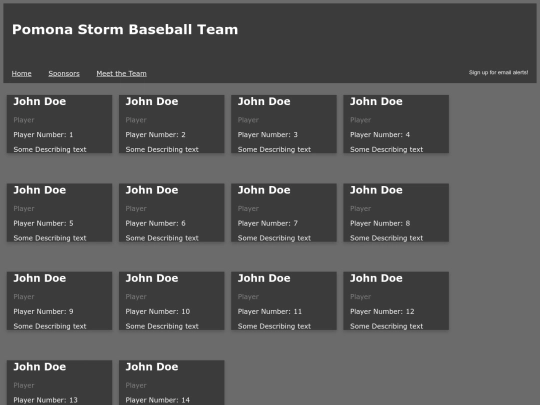
Task: Click Sign up for email alerts
Action: (498, 72)
